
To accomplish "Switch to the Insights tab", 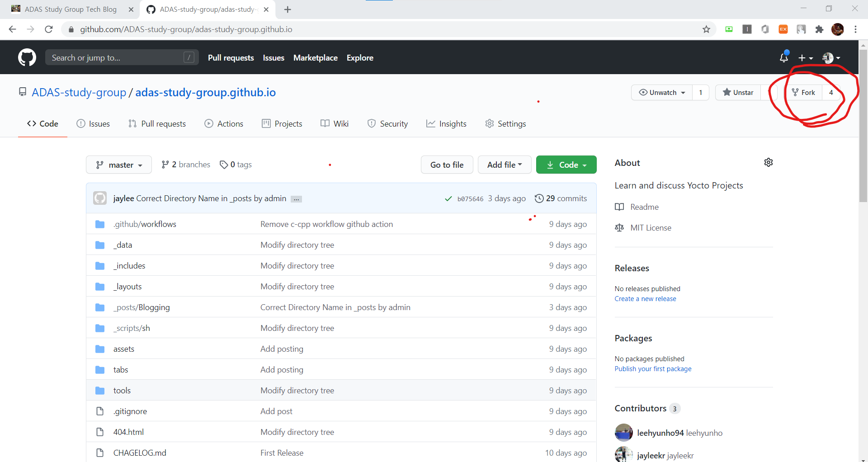I will pyautogui.click(x=446, y=123).
